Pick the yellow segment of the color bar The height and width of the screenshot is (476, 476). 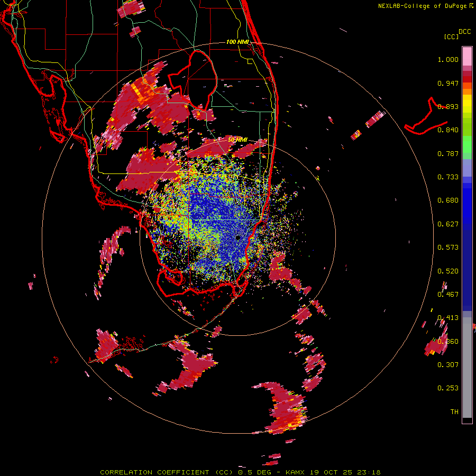point(467,104)
